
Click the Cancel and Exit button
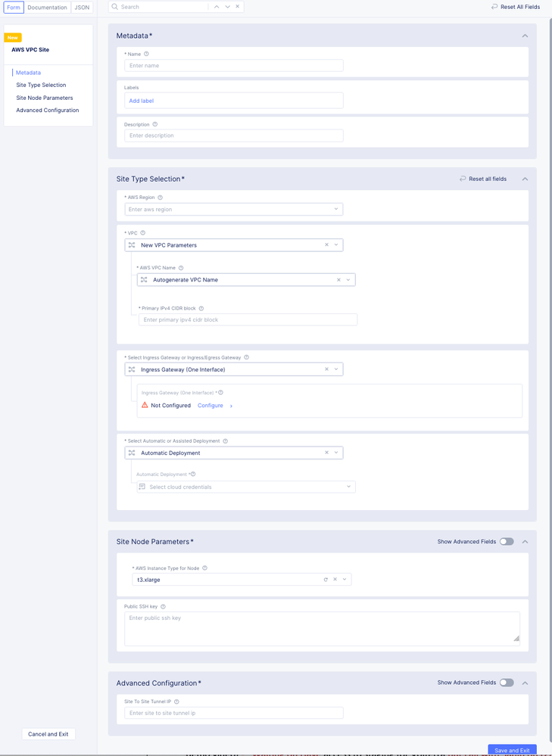pos(48,734)
